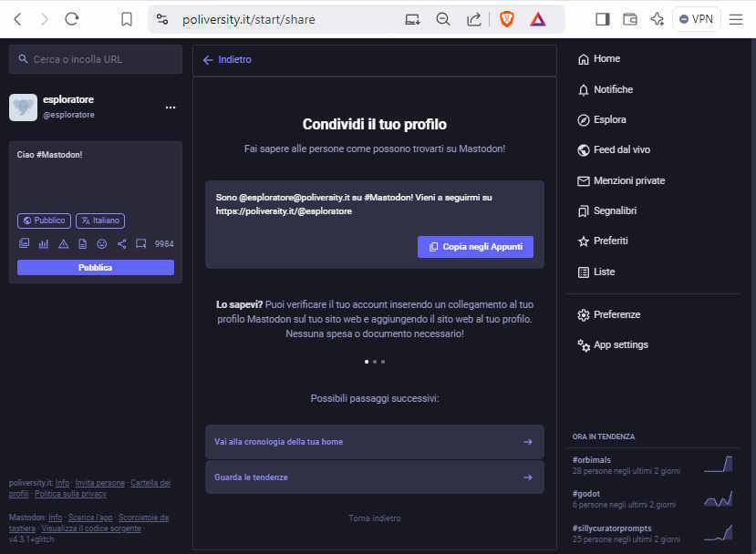Open Segnalibri in the navigation panel
The height and width of the screenshot is (554, 756).
[x=606, y=210]
